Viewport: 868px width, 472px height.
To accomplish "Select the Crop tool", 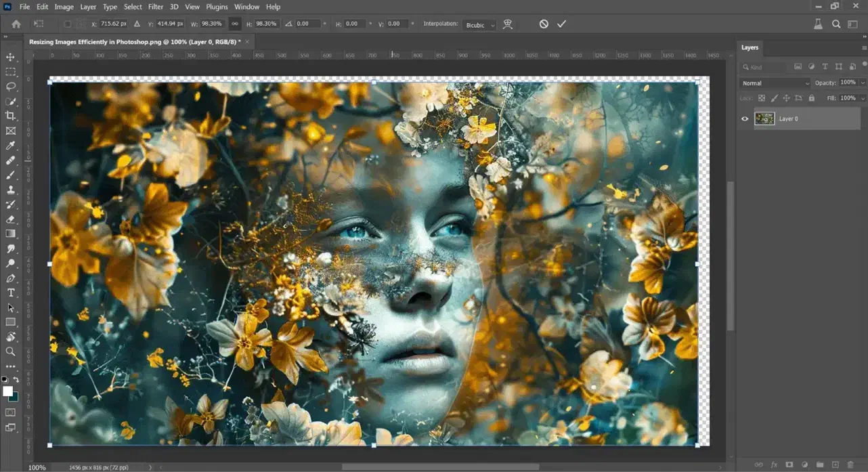I will point(11,116).
